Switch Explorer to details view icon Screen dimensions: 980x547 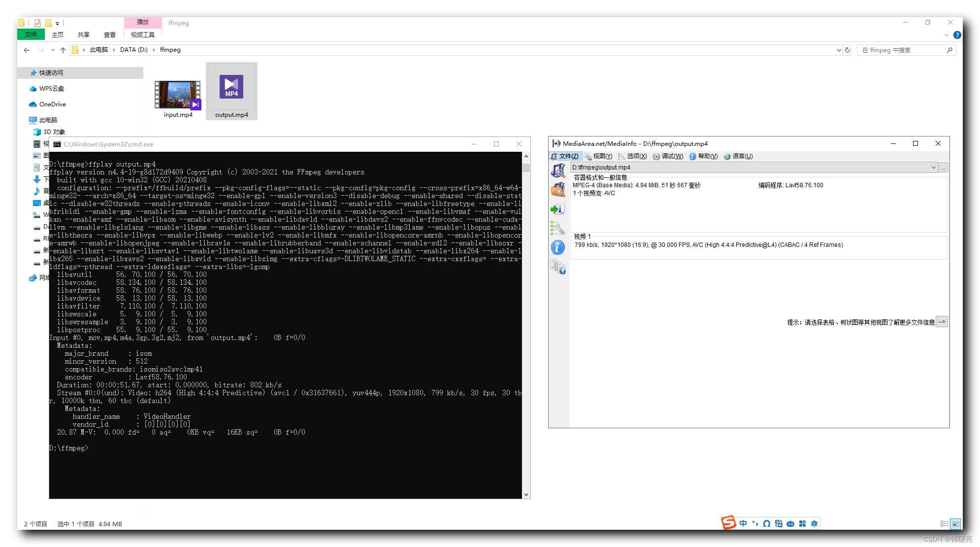pos(944,524)
